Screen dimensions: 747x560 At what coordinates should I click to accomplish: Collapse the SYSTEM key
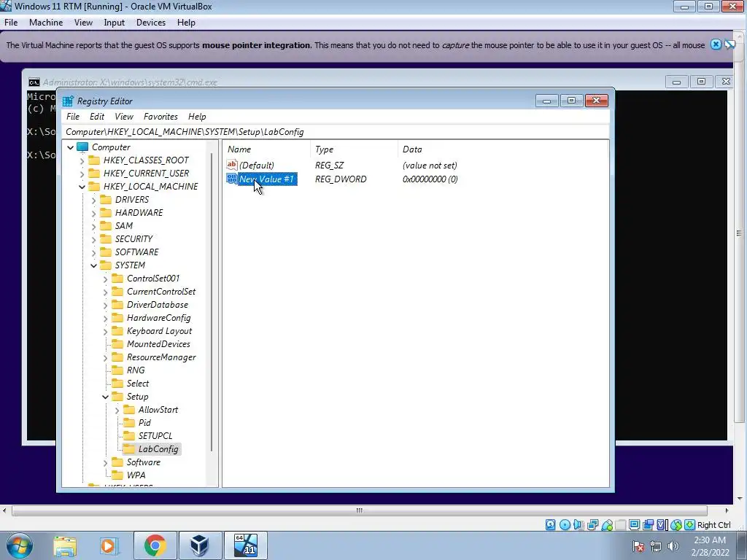[94, 265]
